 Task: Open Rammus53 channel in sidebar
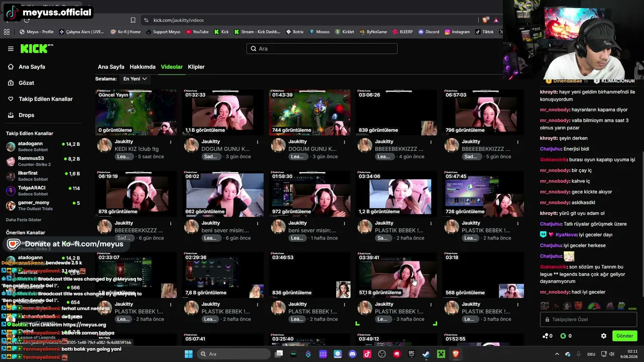click(x=43, y=161)
